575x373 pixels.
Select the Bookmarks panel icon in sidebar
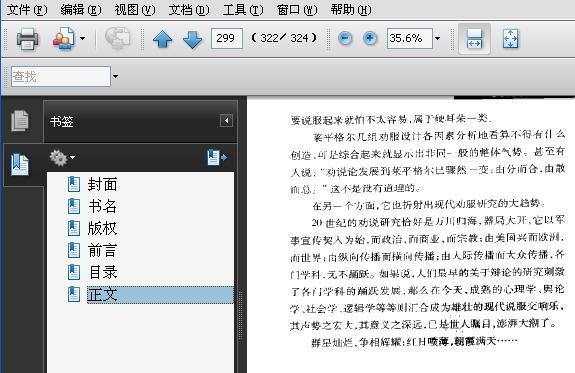20,164
